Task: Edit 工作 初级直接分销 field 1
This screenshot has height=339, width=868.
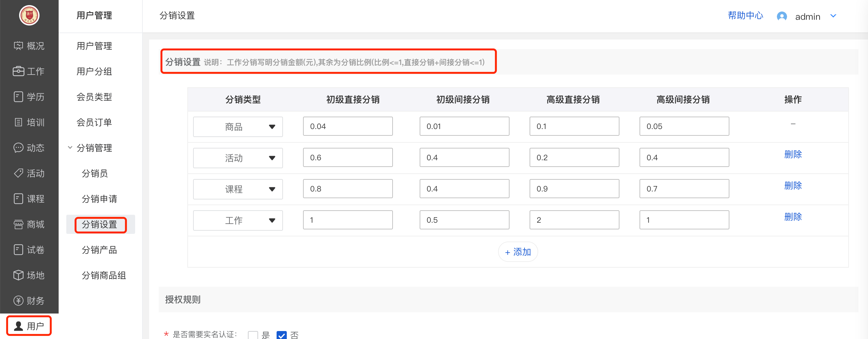Action: point(348,220)
